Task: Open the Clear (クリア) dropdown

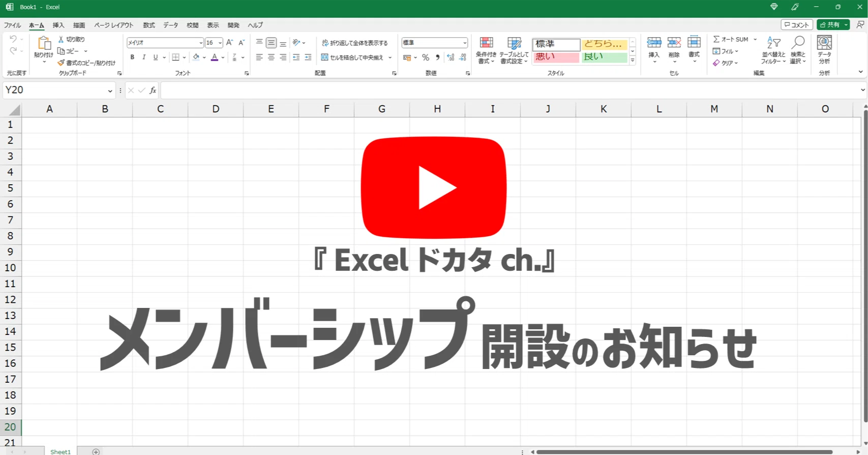Action: tap(725, 63)
